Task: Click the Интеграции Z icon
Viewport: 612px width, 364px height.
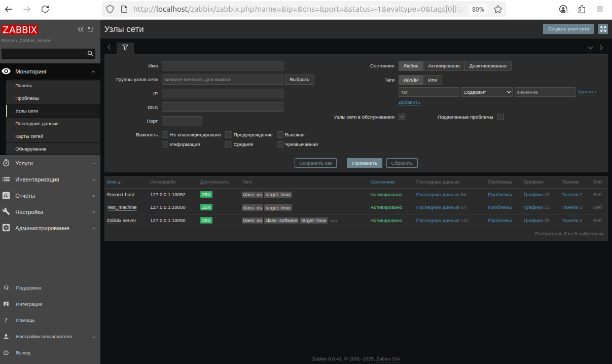Action: 6,304
